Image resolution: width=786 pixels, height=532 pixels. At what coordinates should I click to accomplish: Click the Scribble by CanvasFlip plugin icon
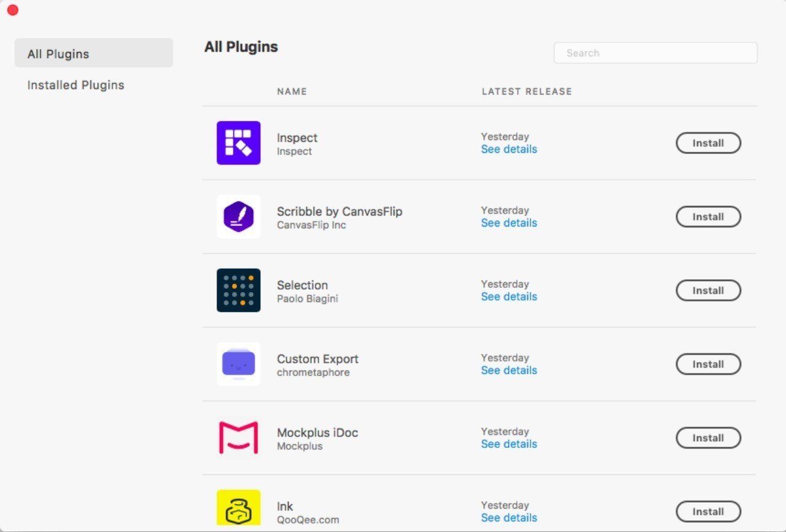[238, 217]
